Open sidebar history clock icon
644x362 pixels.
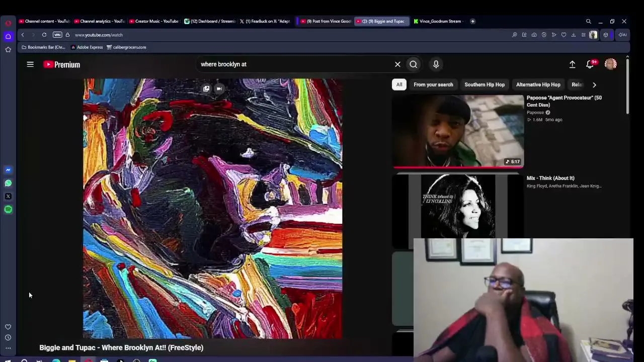pos(8,337)
